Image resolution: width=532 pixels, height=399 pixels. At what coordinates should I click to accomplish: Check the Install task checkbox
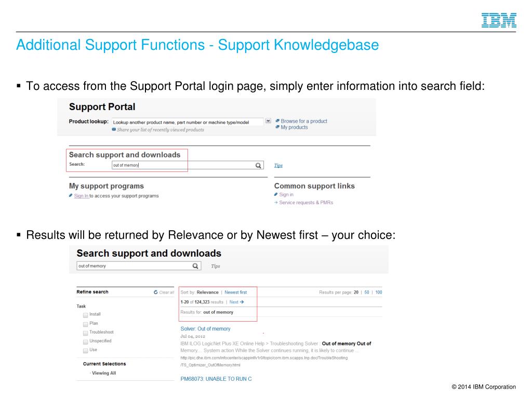86,315
